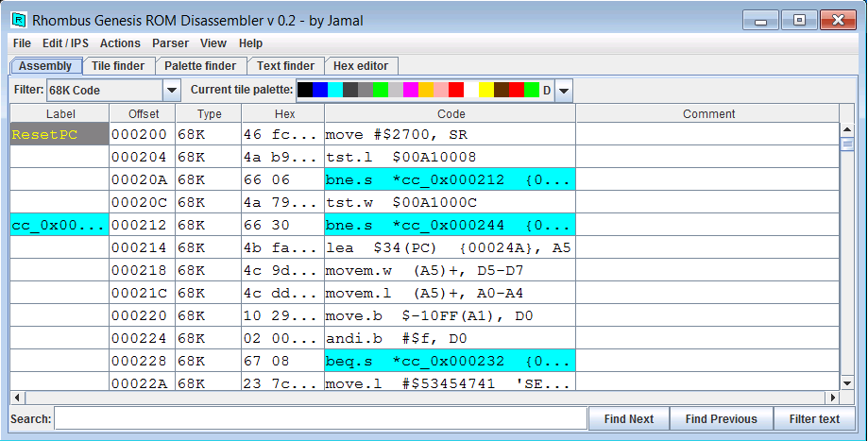The image size is (868, 441).
Task: Pick the brown palette swatch
Action: click(x=502, y=90)
